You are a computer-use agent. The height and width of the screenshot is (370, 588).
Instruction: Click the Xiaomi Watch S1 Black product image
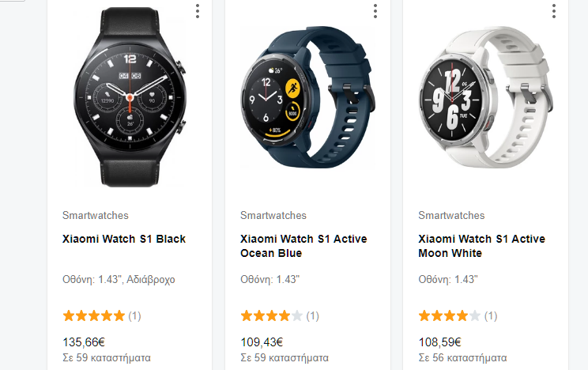[130, 96]
